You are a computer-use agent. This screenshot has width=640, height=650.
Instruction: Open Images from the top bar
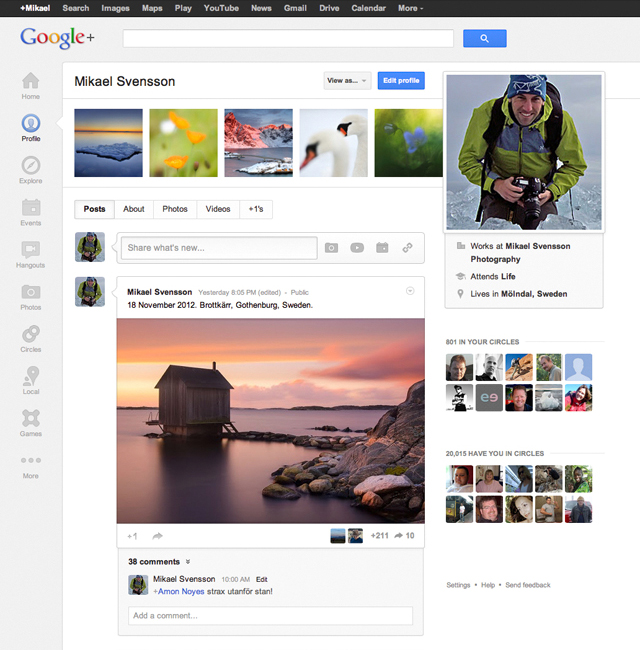point(115,8)
